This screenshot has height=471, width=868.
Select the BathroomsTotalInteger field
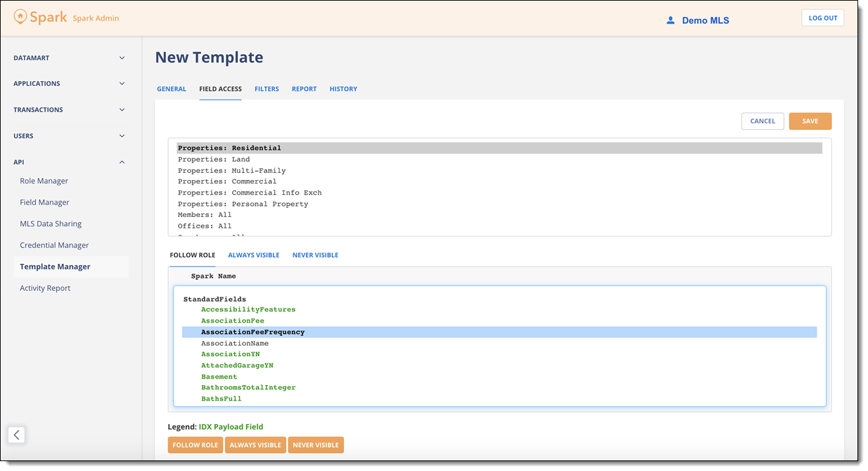coord(499,388)
